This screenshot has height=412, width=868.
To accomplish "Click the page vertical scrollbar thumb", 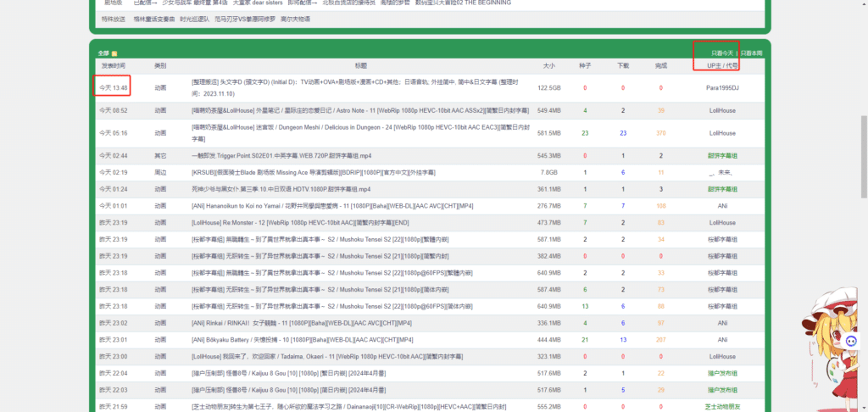I will point(864,157).
